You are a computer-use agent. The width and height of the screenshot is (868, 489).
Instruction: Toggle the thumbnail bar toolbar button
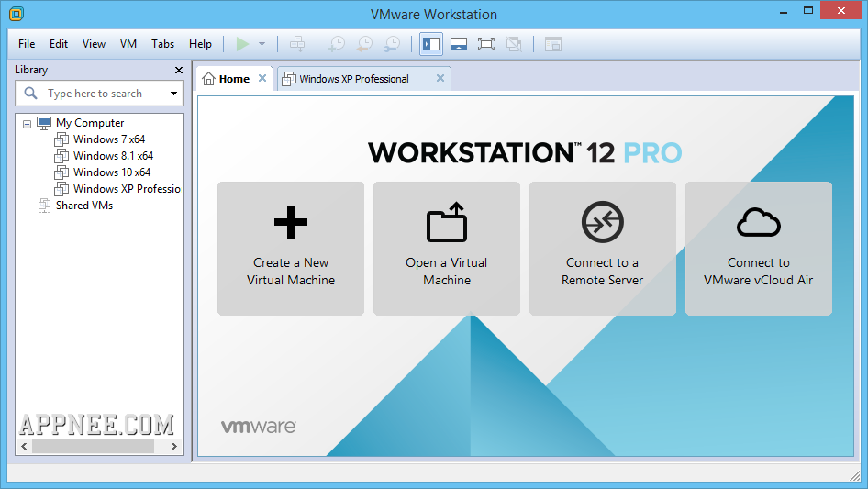click(x=459, y=44)
